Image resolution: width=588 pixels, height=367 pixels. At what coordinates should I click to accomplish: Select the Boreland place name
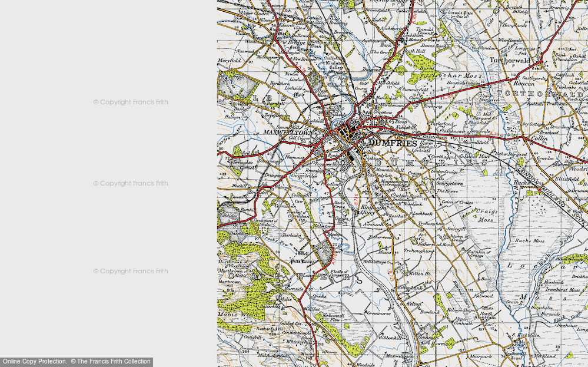429,312
